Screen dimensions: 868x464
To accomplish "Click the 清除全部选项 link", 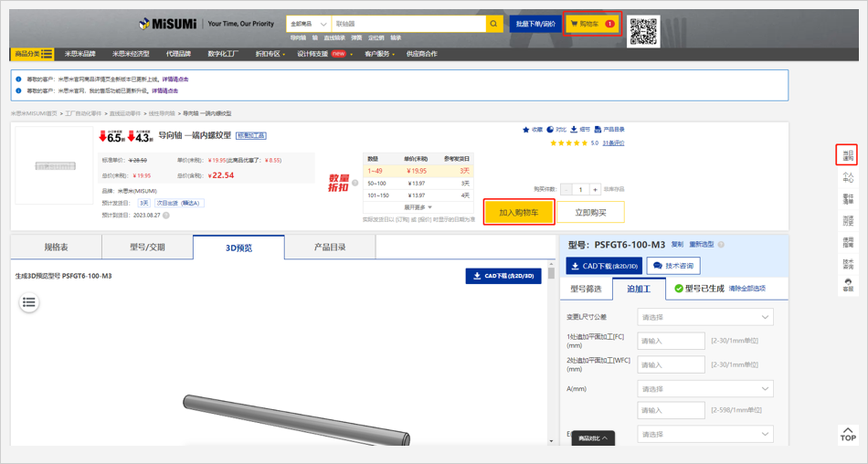I will (x=746, y=289).
